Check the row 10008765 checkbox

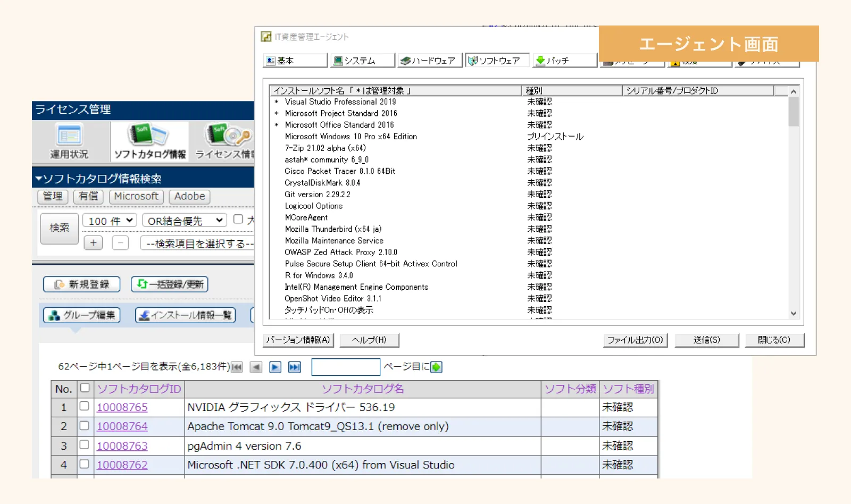pos(84,406)
